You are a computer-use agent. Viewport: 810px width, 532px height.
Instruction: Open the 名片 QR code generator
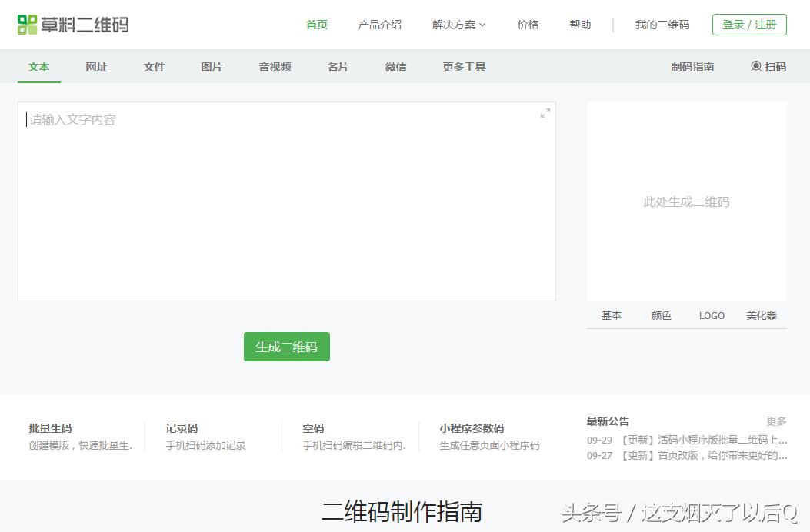338,67
